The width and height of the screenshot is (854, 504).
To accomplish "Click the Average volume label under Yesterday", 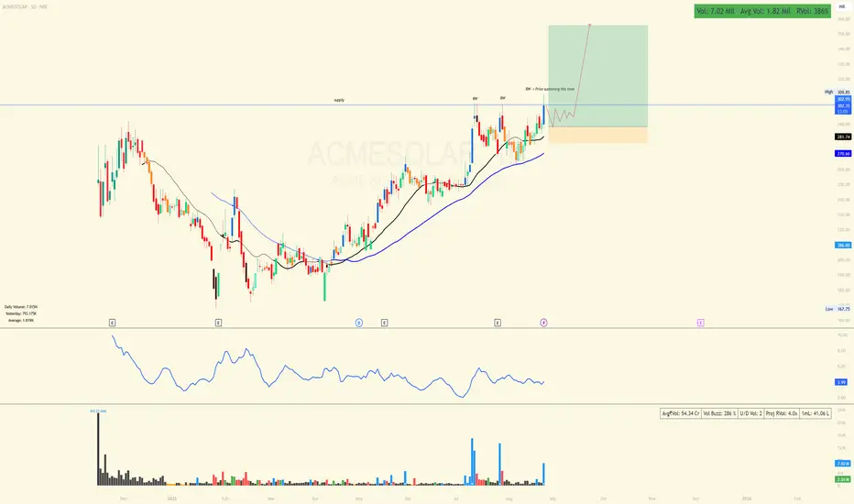I will tap(21, 321).
